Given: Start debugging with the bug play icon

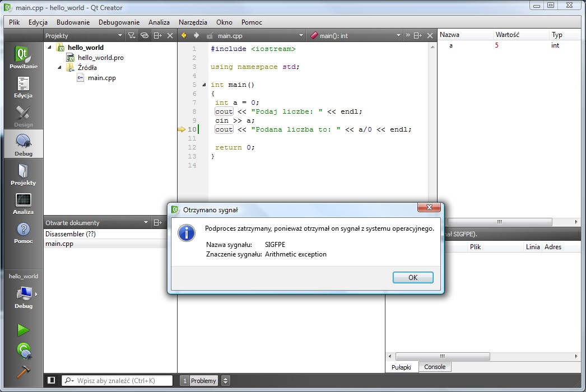Looking at the screenshot, I should point(24,351).
